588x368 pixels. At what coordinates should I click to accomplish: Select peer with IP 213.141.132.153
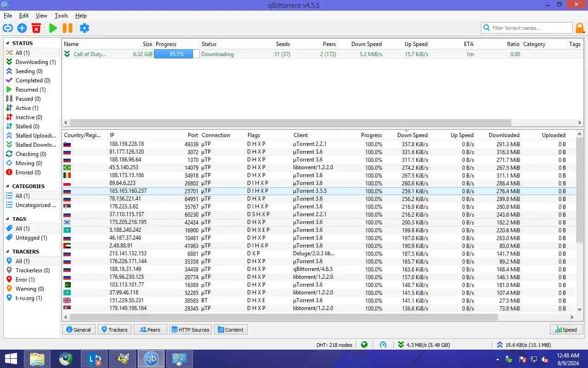pyautogui.click(x=319, y=253)
